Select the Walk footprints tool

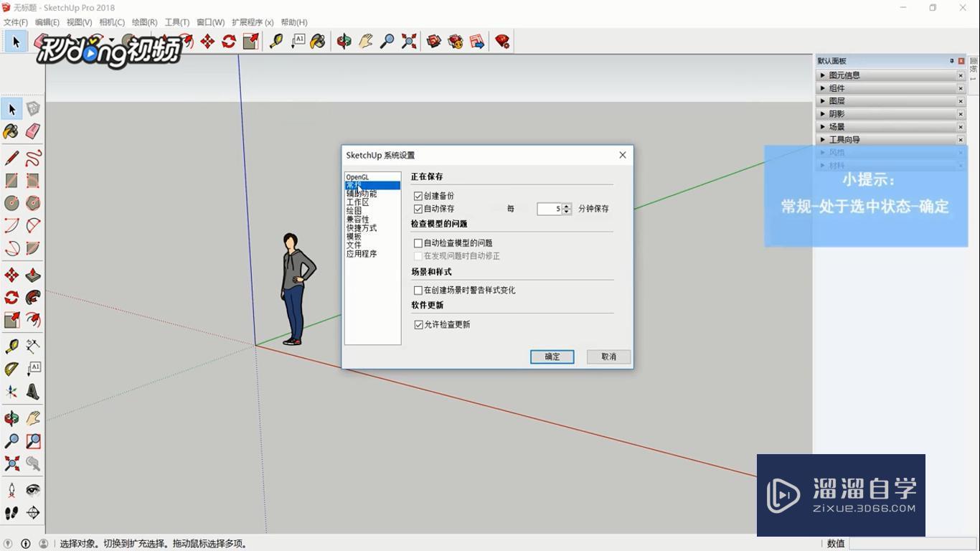pyautogui.click(x=11, y=513)
